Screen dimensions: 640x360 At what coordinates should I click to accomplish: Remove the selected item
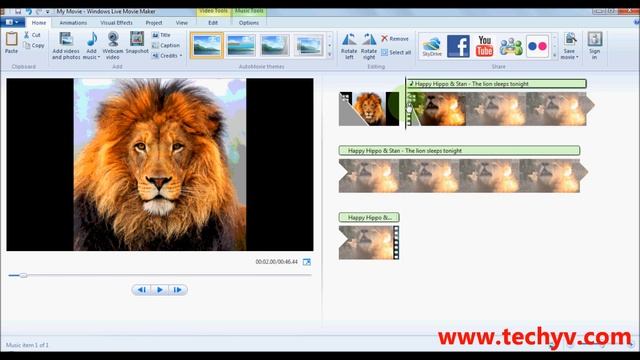click(x=394, y=39)
